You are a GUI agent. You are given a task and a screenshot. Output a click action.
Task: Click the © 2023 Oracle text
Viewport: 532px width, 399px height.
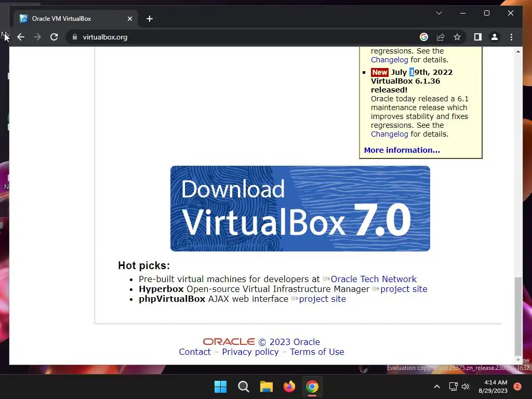click(x=289, y=342)
